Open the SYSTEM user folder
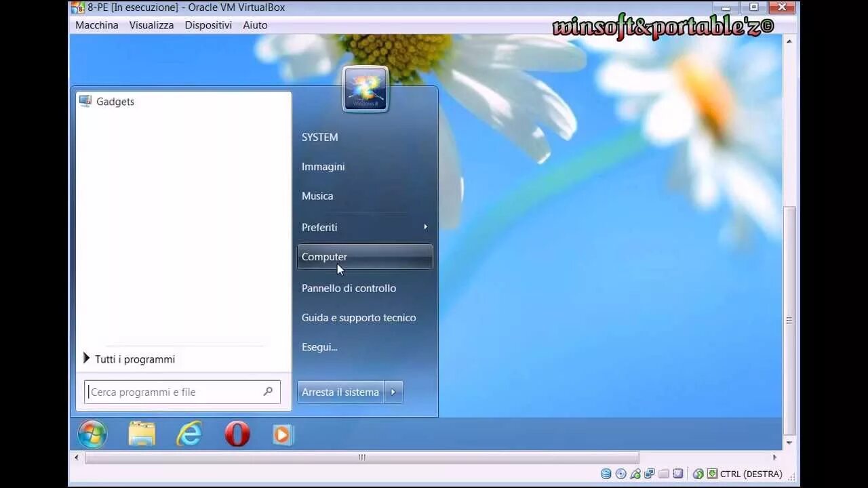This screenshot has height=488, width=868. 319,137
